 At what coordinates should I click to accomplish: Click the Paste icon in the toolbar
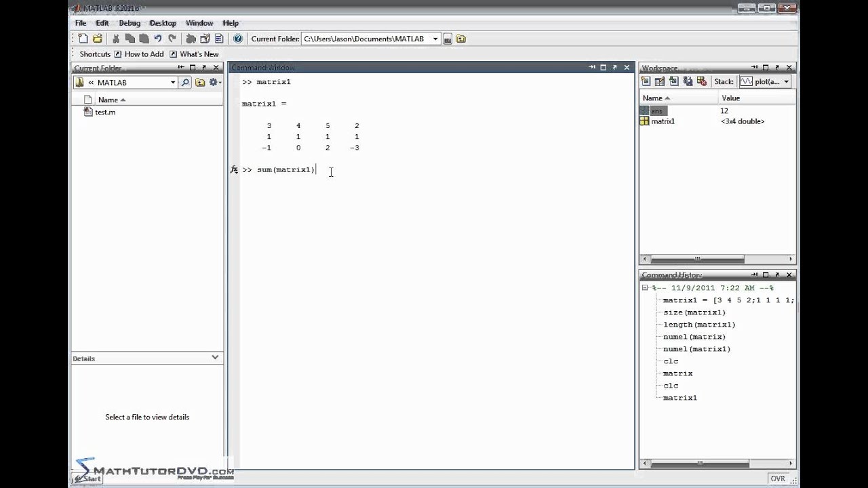(x=144, y=39)
